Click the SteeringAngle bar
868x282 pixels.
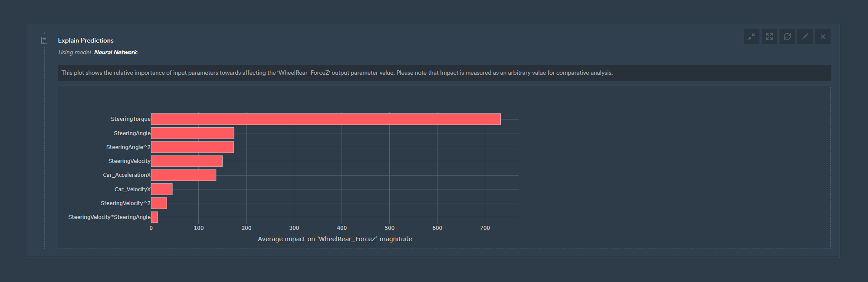[193, 133]
